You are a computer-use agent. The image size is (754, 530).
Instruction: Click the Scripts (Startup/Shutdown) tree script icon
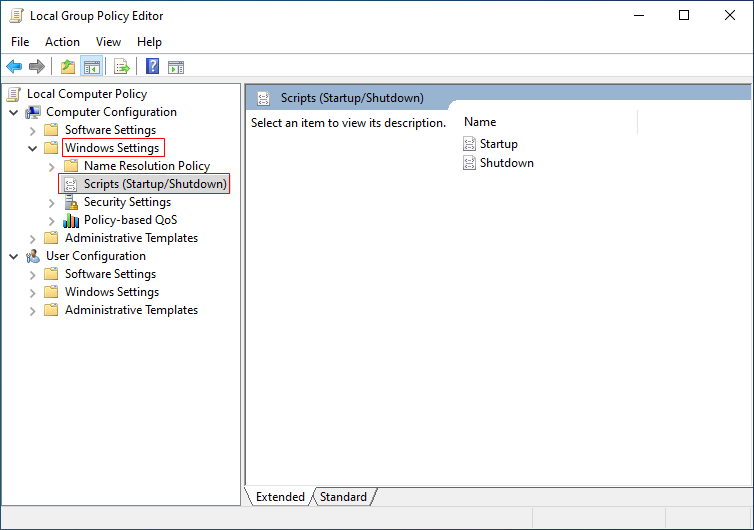tap(71, 184)
